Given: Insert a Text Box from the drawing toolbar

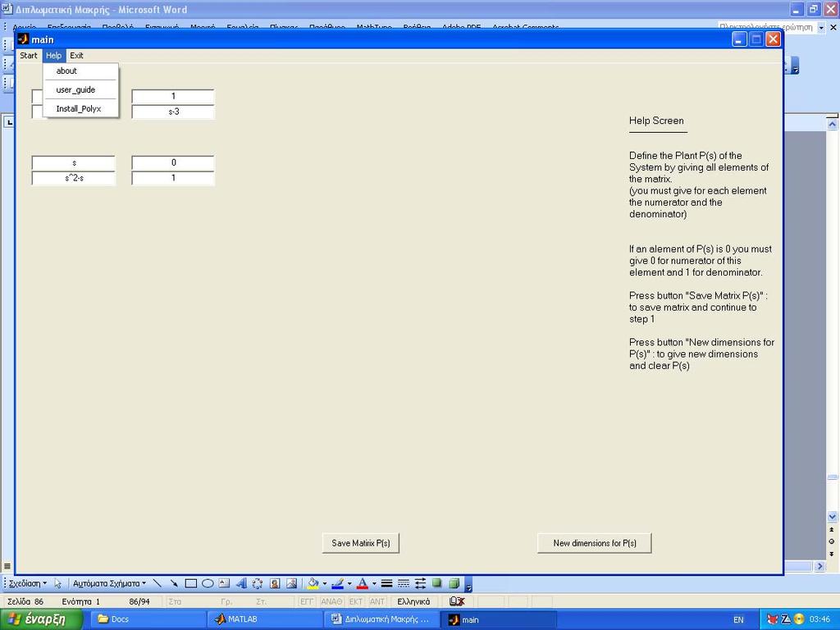Looking at the screenshot, I should tap(224, 583).
